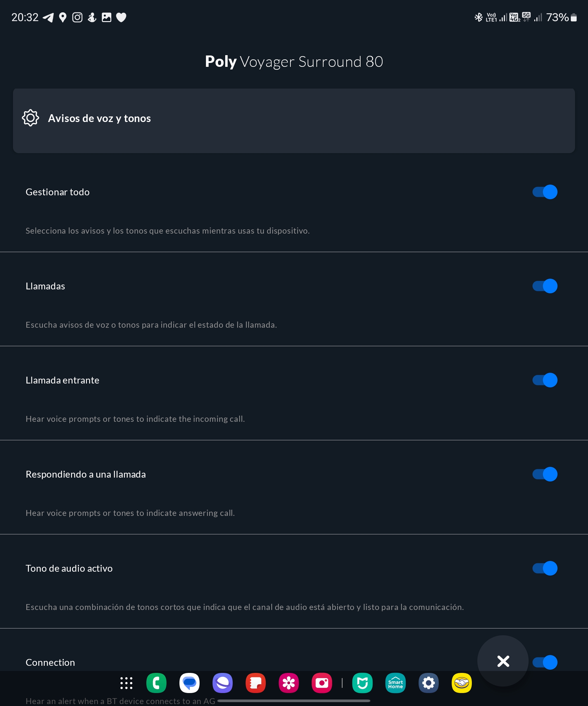This screenshot has width=588, height=706.
Task: Toggle the Gestionar todo switch
Action: [545, 192]
